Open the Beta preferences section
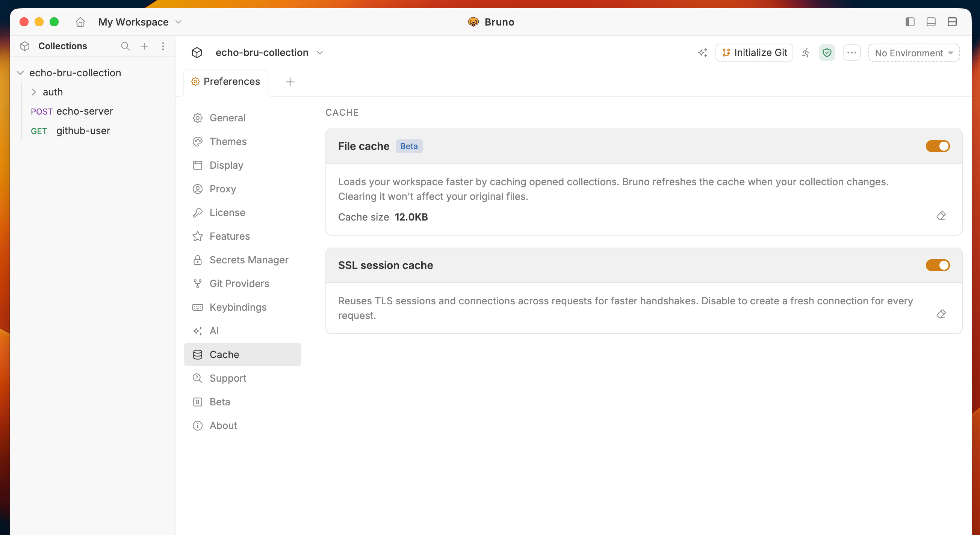Viewport: 980px width, 535px height. pyautogui.click(x=242, y=402)
